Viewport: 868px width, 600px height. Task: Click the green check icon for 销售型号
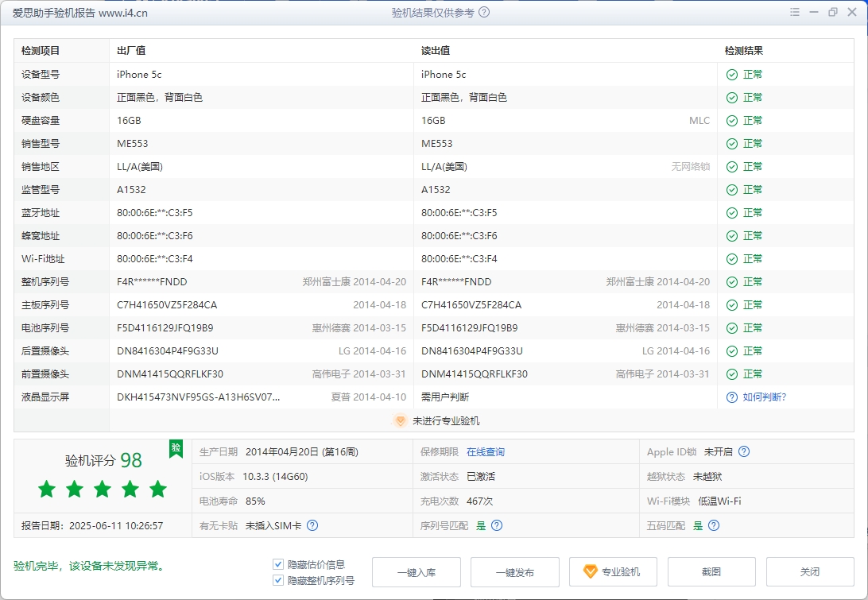(732, 144)
